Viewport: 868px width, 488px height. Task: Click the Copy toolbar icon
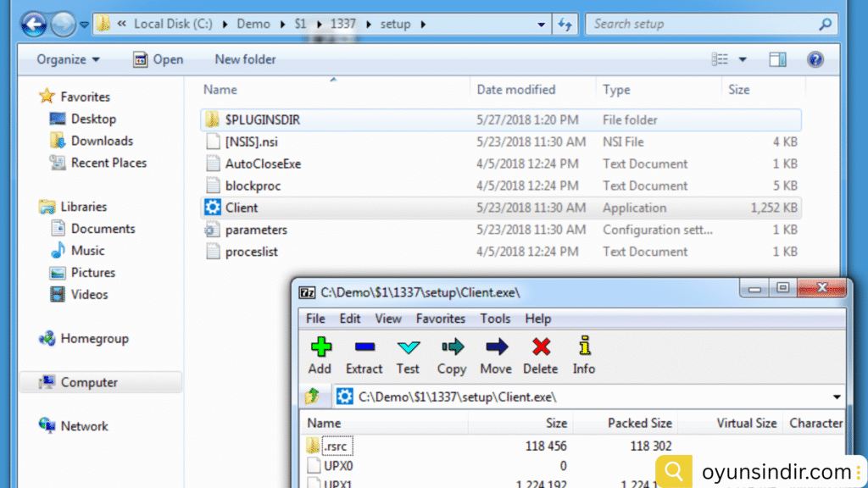[x=452, y=347]
